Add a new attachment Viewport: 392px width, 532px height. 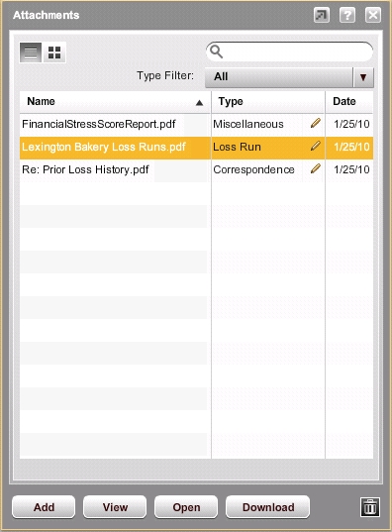tap(44, 507)
